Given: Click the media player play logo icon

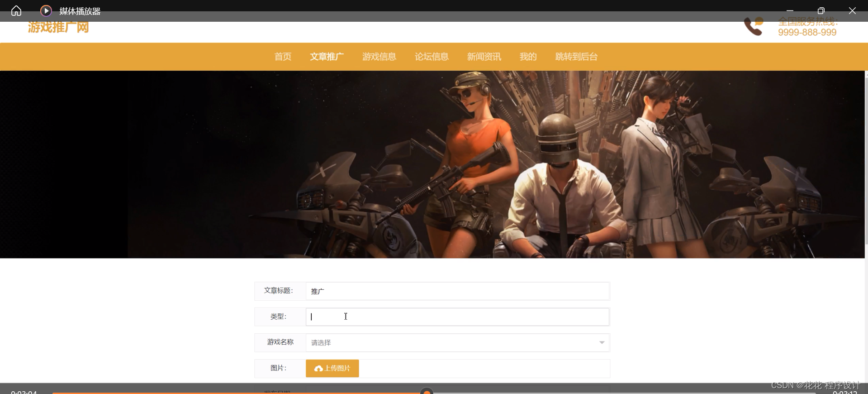Looking at the screenshot, I should point(46,11).
